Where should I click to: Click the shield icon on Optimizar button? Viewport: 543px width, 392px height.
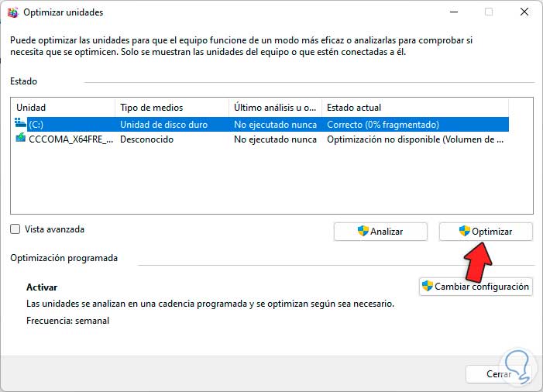tap(465, 231)
